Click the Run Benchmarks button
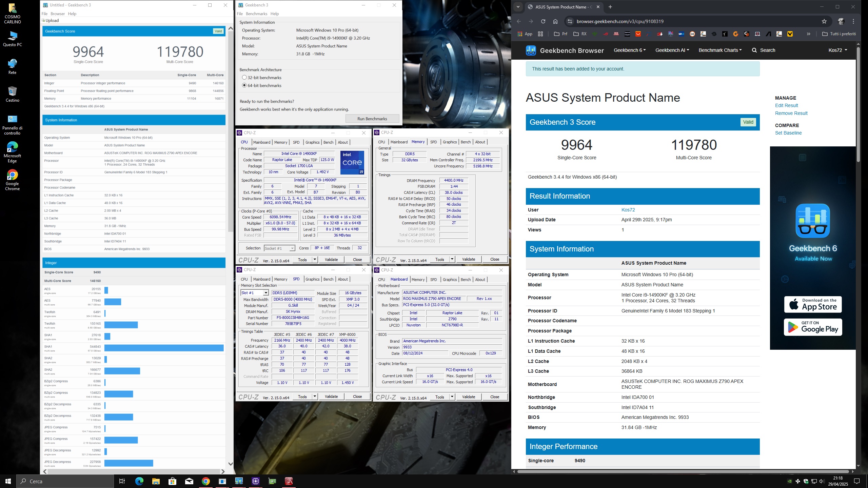 point(372,119)
